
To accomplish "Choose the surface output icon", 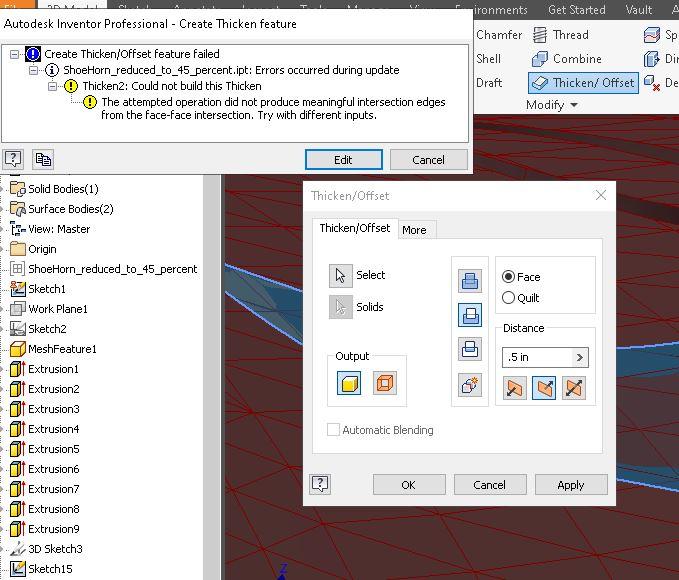I will 384,383.
